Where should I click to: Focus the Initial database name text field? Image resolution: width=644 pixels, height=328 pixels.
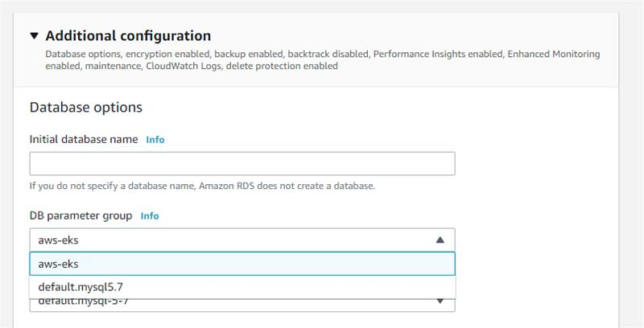click(242, 163)
